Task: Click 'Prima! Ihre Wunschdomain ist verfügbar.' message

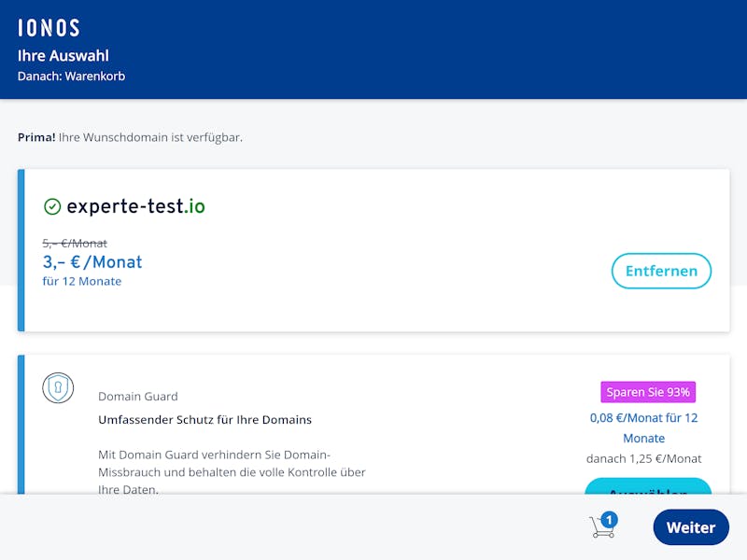Action: click(x=130, y=137)
